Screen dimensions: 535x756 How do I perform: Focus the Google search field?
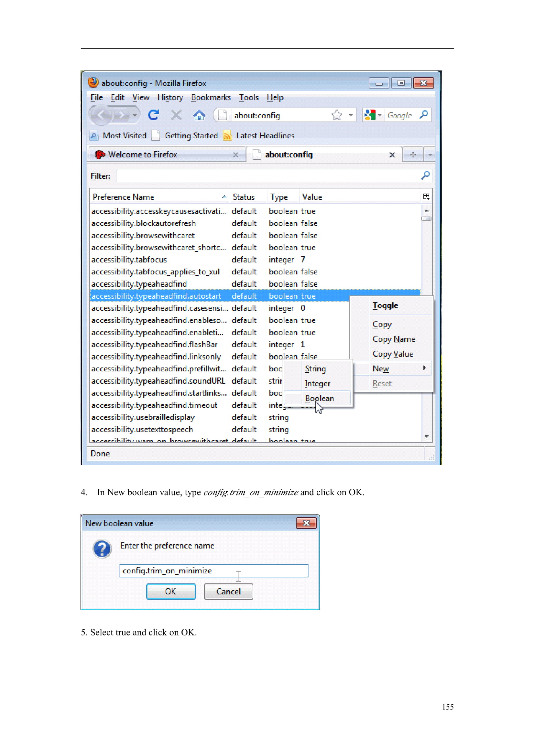point(400,115)
